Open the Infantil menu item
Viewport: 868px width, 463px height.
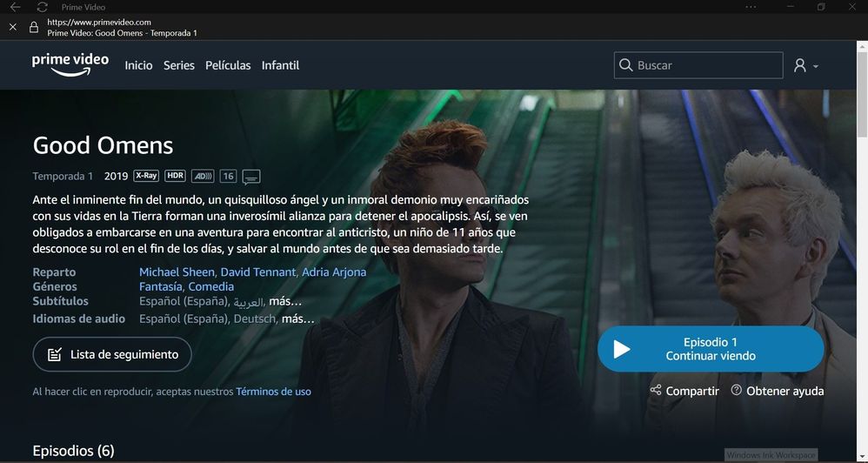click(x=280, y=65)
